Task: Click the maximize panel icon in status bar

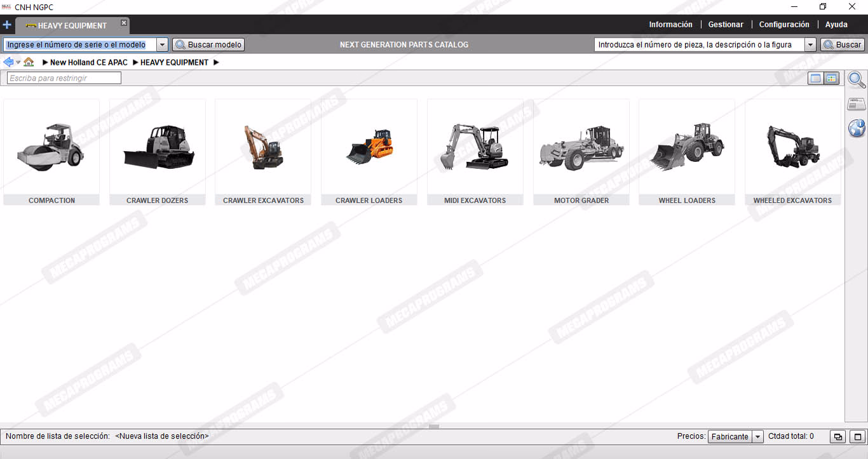Action: point(858,437)
